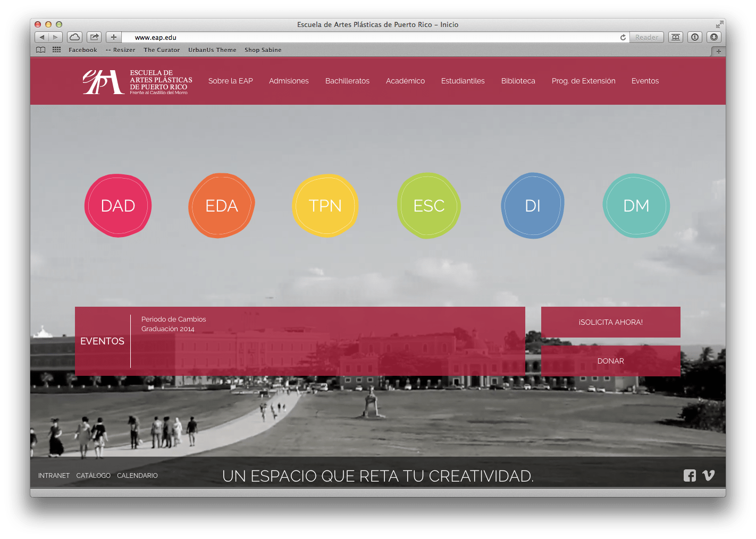756x539 pixels.
Task: Go back with the back arrow
Action: [42, 37]
